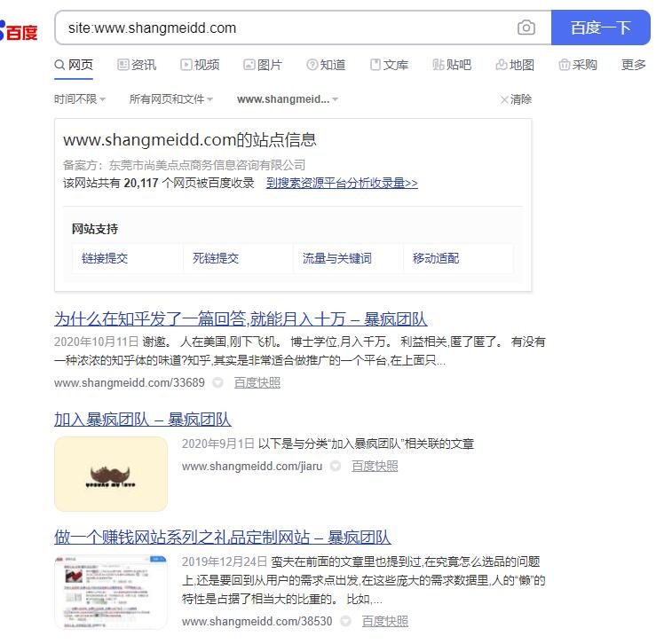Screen dimensions: 664x644
Task: Open result 为什么在知乎发了一篇回答
Action: pyautogui.click(x=241, y=319)
